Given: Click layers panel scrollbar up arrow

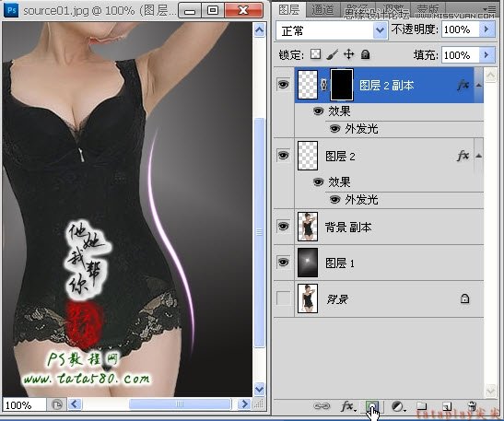Looking at the screenshot, I should (490, 76).
